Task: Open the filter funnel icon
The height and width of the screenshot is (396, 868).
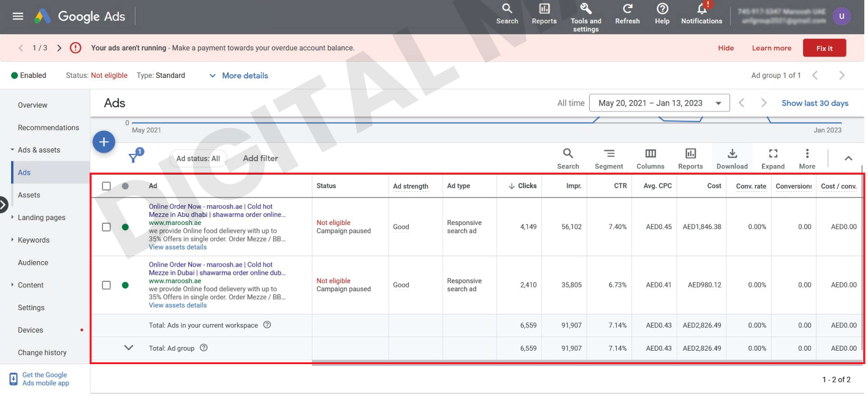Action: tap(133, 158)
